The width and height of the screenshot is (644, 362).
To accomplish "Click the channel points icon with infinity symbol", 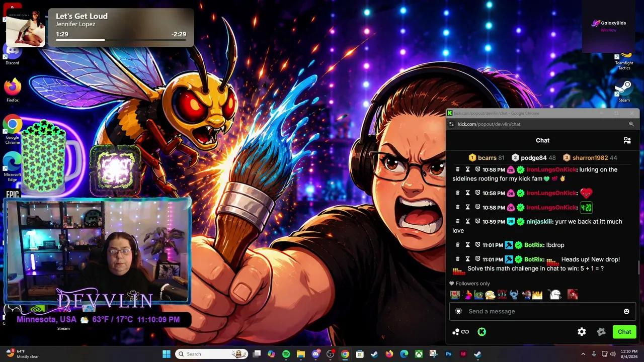I will (460, 332).
